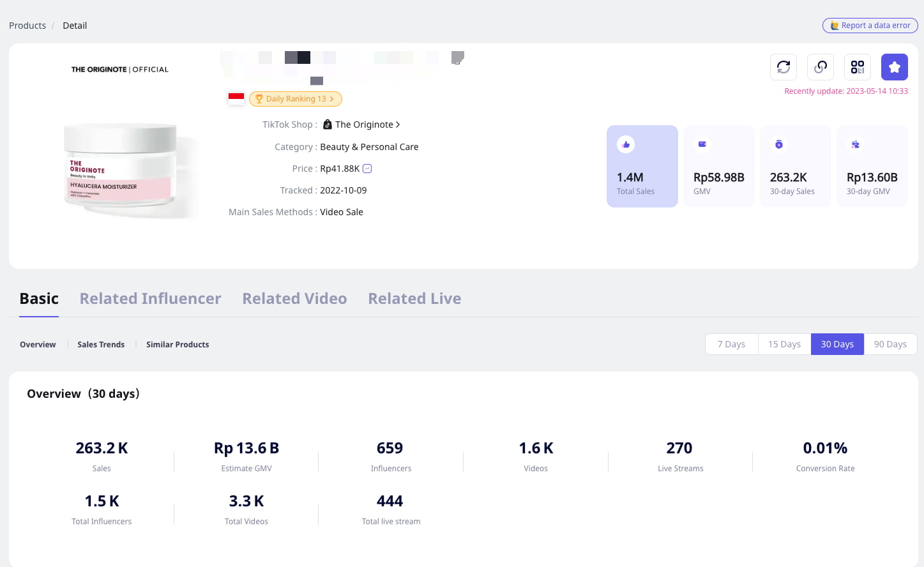Click the copy link icon

821,67
